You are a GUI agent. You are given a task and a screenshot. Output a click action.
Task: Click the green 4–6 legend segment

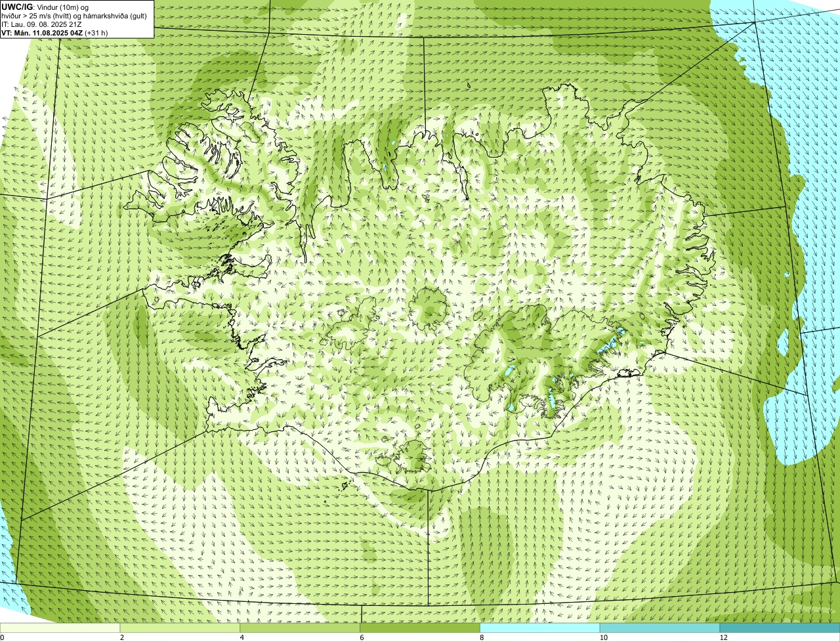[300, 628]
